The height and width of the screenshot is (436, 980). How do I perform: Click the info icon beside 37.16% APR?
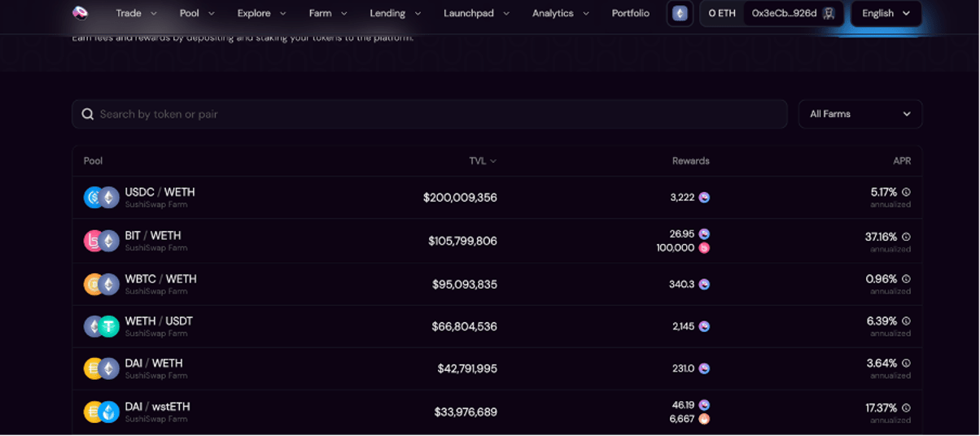point(906,237)
